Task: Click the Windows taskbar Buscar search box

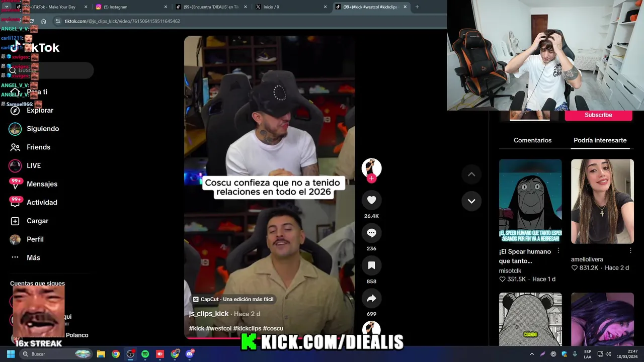Action: coord(57,354)
